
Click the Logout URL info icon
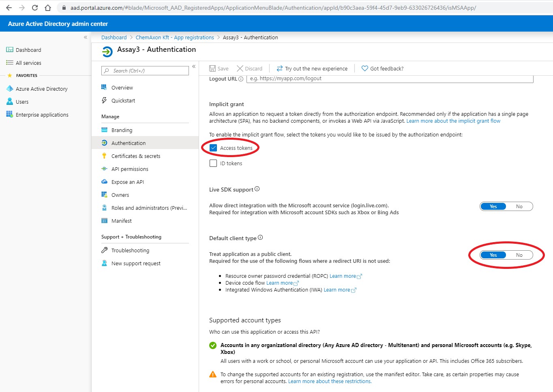tap(241, 79)
